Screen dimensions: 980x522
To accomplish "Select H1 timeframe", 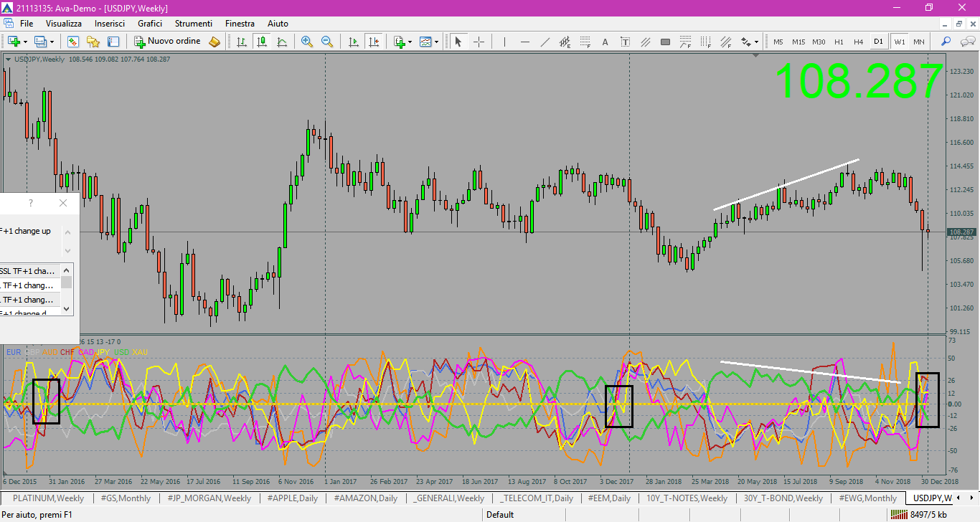I will (839, 42).
